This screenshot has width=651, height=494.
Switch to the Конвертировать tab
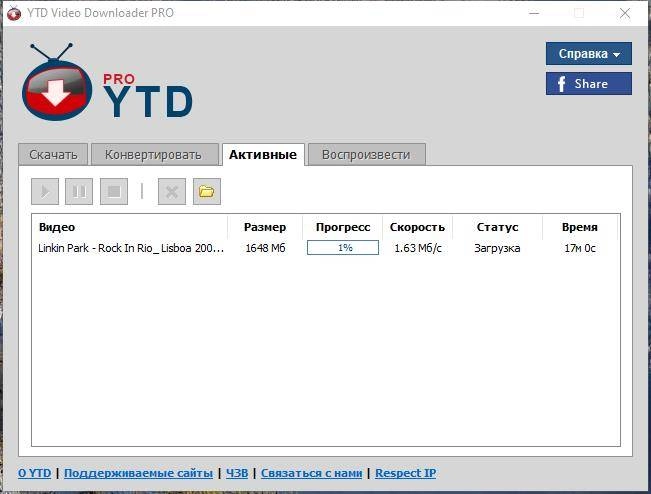tap(154, 154)
